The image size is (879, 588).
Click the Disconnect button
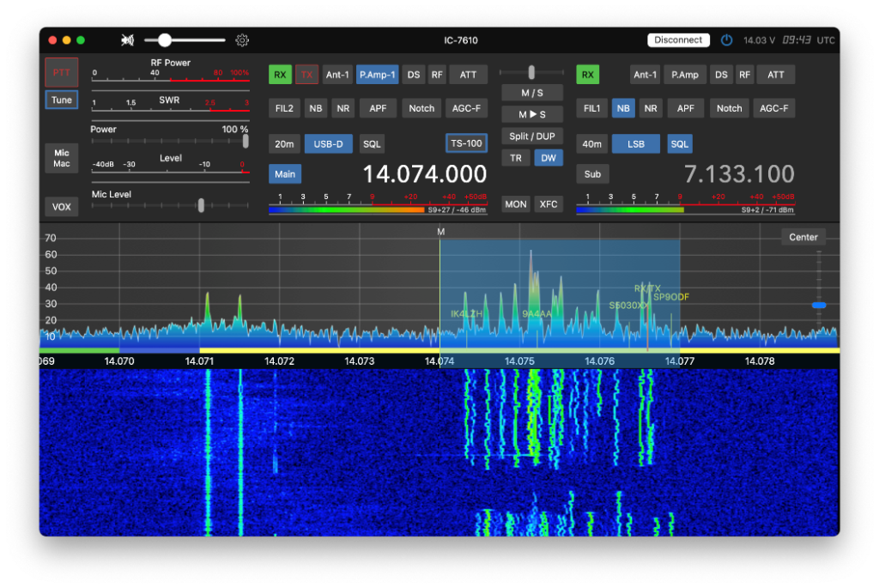click(x=678, y=40)
